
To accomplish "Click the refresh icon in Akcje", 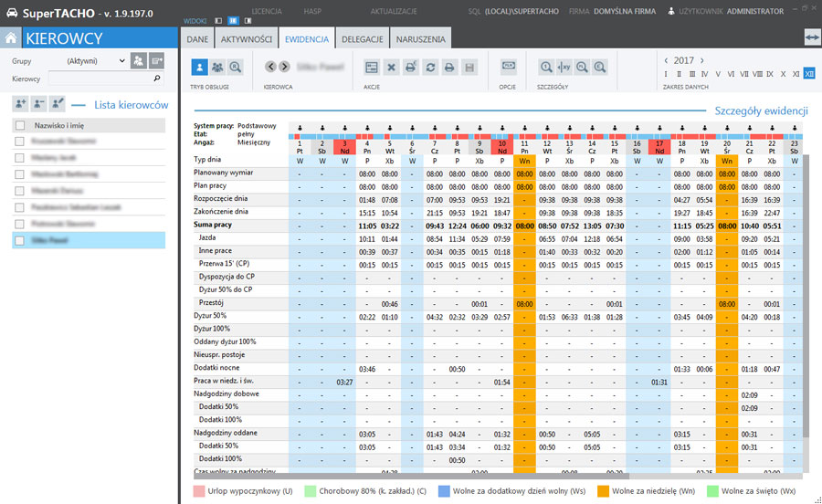I will 430,67.
